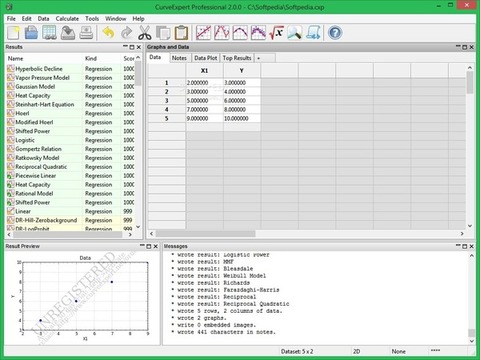Click the Paste clipboard icon
Viewport: 480px width, 360px height.
pos(181,33)
